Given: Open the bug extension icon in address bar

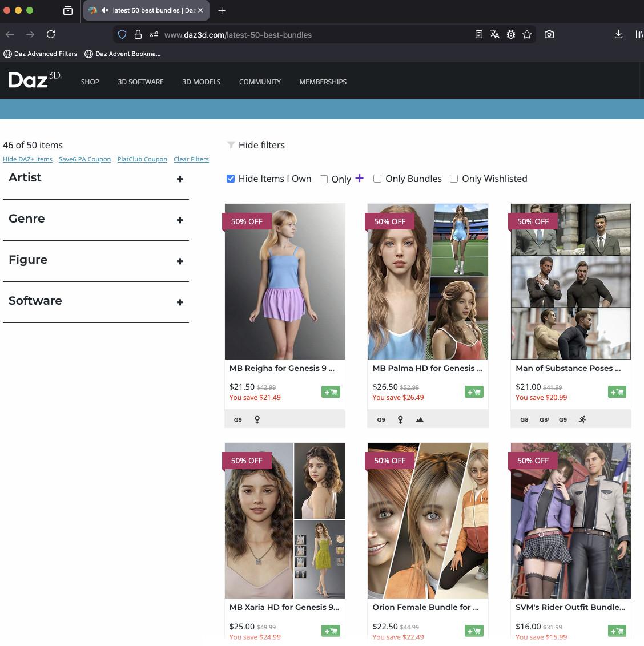Looking at the screenshot, I should click(x=511, y=35).
